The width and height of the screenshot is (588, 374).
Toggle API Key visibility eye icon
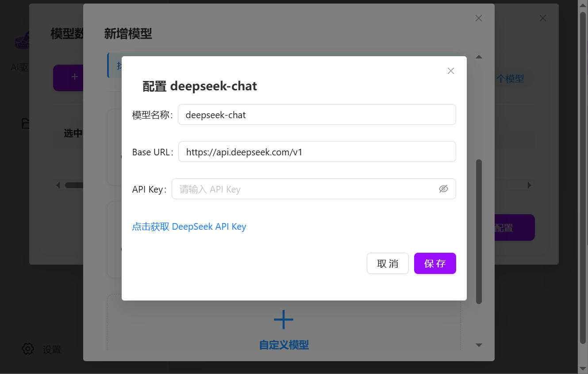point(443,189)
